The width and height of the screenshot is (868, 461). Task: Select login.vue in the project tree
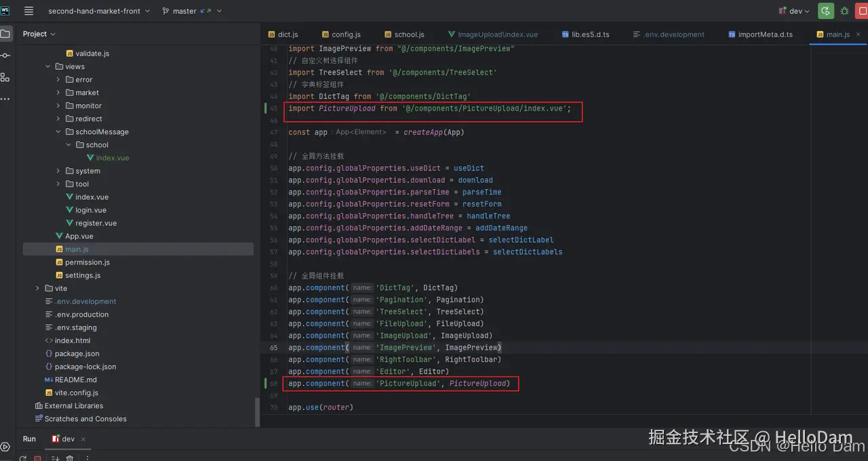91,209
